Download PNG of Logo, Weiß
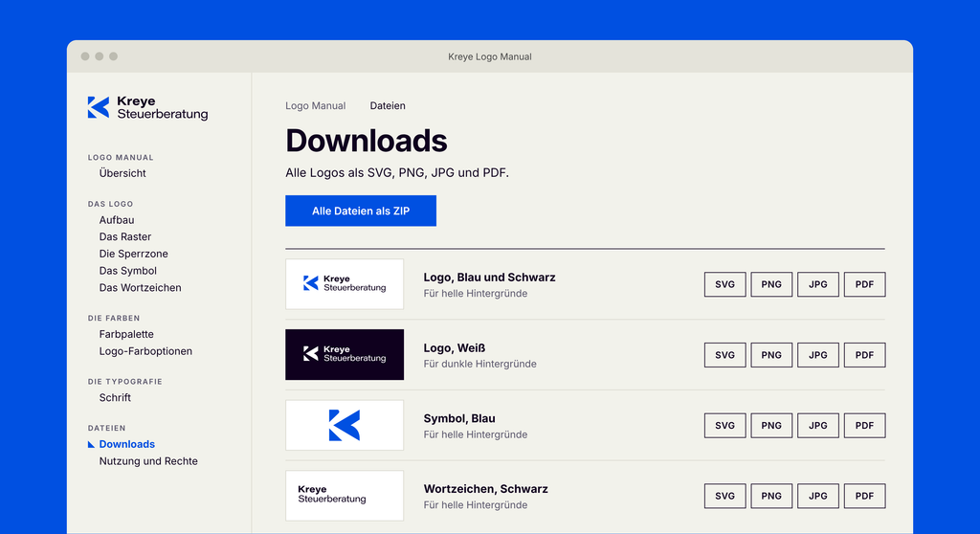Screen dimensions: 980x534 [771, 355]
